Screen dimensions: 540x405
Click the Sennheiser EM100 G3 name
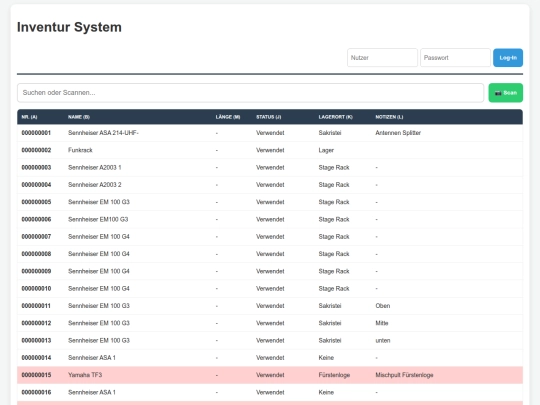[98, 219]
